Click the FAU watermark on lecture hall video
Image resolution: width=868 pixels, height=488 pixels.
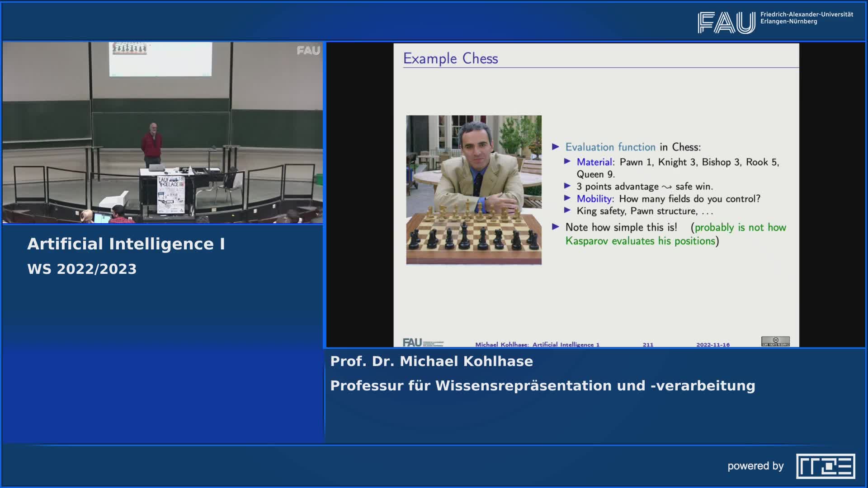click(308, 51)
